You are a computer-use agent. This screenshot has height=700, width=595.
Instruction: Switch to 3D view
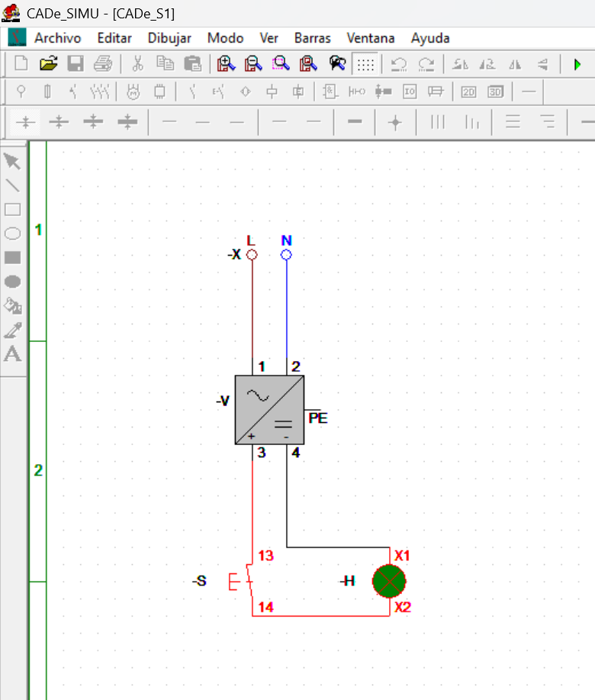click(x=496, y=92)
